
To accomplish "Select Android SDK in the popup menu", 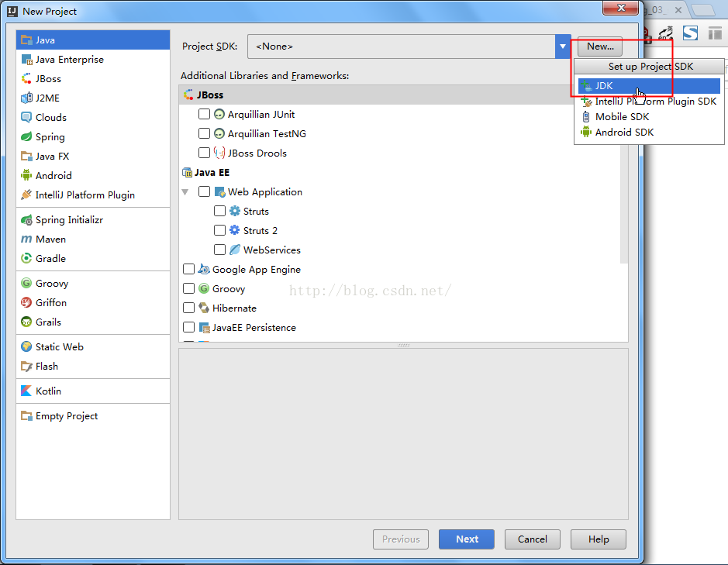I will tap(623, 133).
